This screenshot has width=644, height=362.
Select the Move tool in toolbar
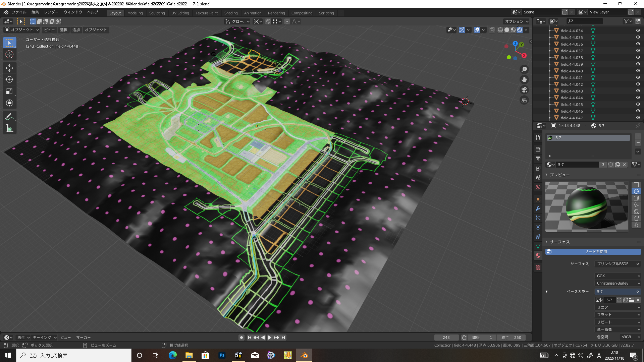9,68
